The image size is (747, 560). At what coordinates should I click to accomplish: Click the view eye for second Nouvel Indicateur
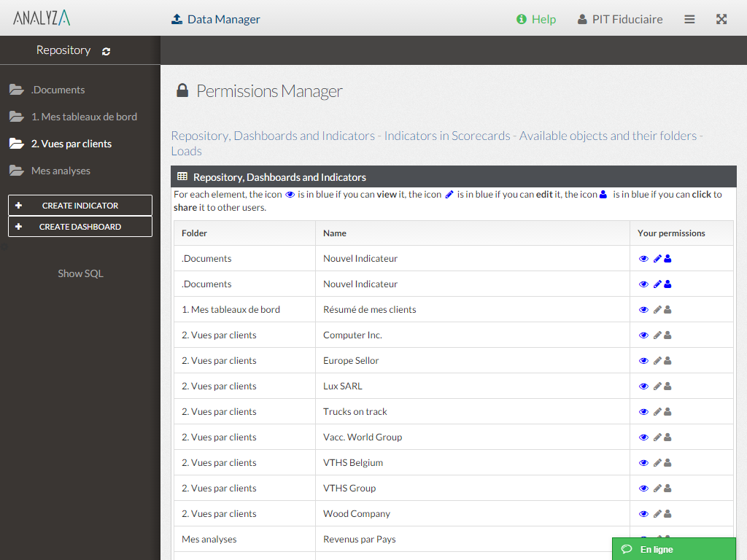point(643,284)
